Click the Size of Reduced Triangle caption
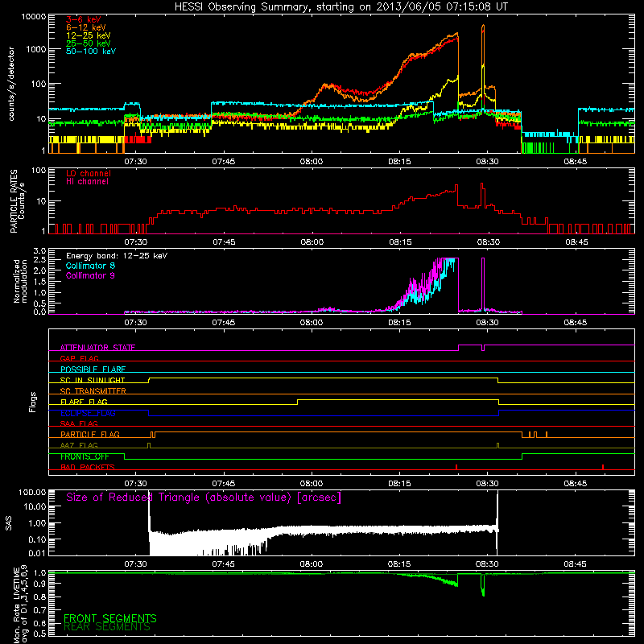Viewport: 644px width, 644px height. click(204, 497)
